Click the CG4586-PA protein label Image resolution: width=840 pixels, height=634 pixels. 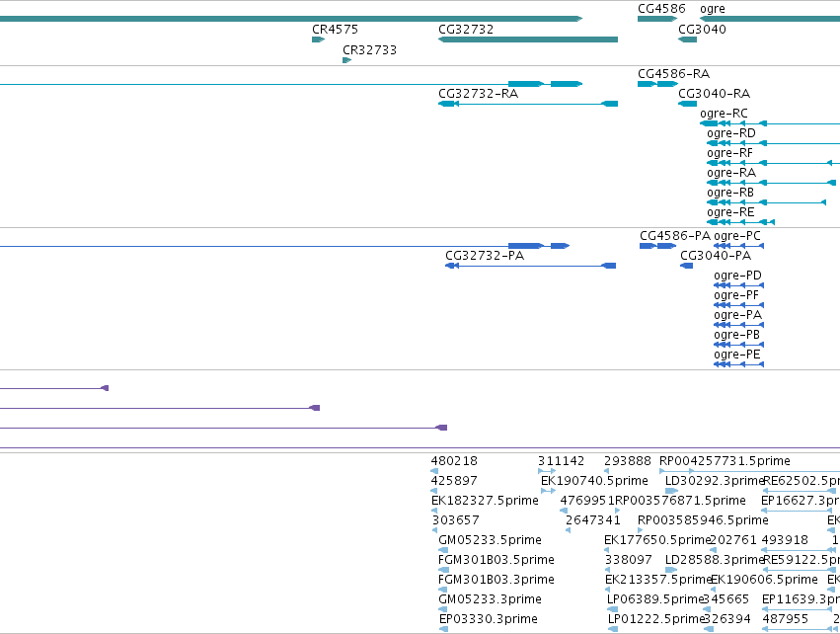click(x=674, y=236)
